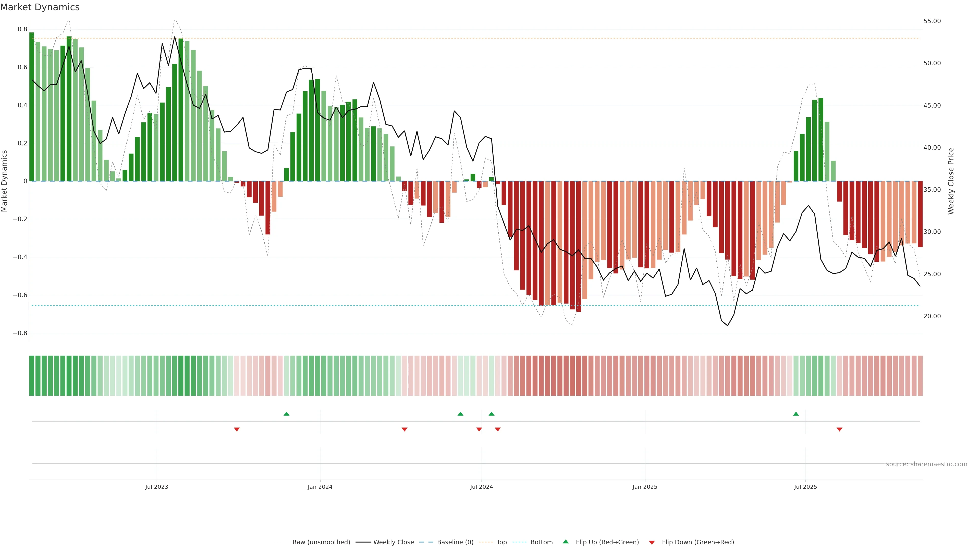Image resolution: width=980 pixels, height=551 pixels.
Task: Click red triangle icon in Flip Down legend
Action: point(652,542)
